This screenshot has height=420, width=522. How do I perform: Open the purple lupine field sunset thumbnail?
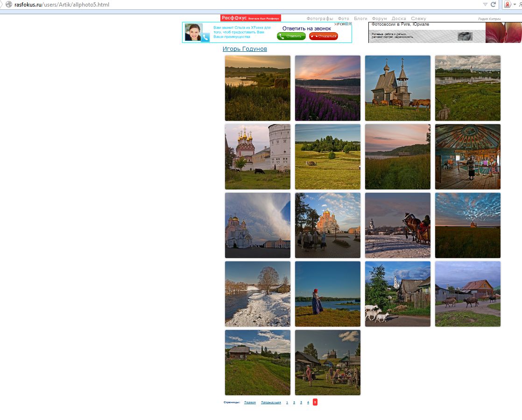pyautogui.click(x=328, y=88)
